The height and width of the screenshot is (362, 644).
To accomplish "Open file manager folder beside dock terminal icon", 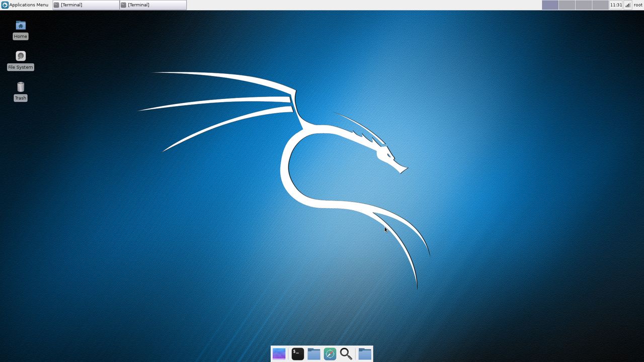I will 314,354.
